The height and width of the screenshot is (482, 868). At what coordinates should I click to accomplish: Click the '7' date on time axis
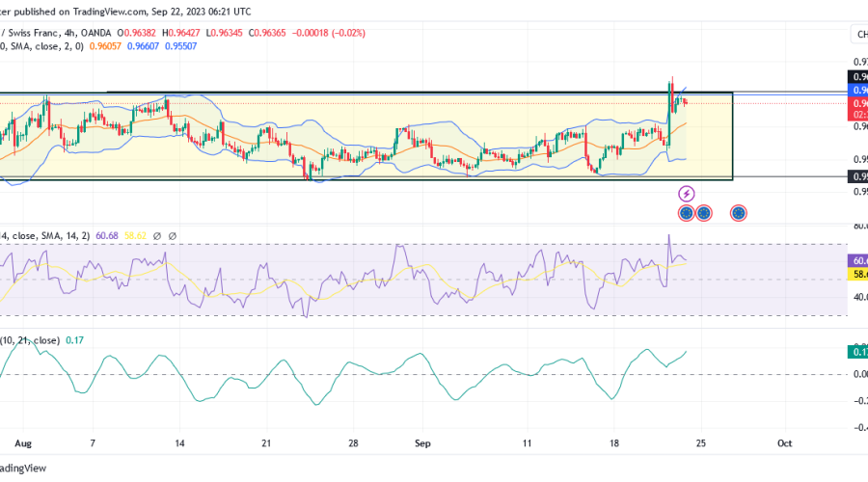pyautogui.click(x=93, y=443)
